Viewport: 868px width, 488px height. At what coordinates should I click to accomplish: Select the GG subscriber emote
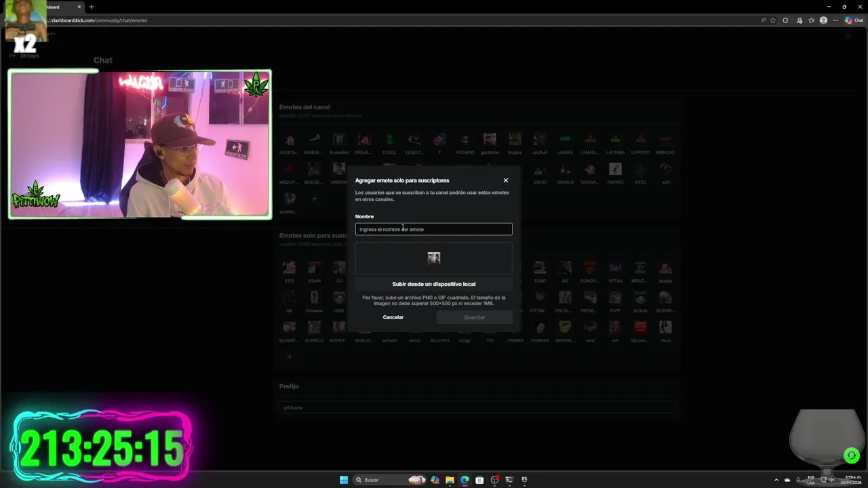point(565,272)
